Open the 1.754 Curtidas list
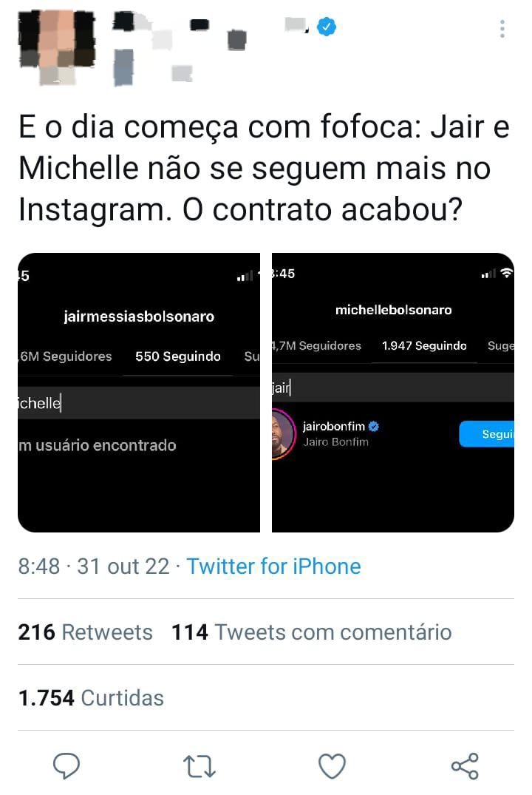 91,698
